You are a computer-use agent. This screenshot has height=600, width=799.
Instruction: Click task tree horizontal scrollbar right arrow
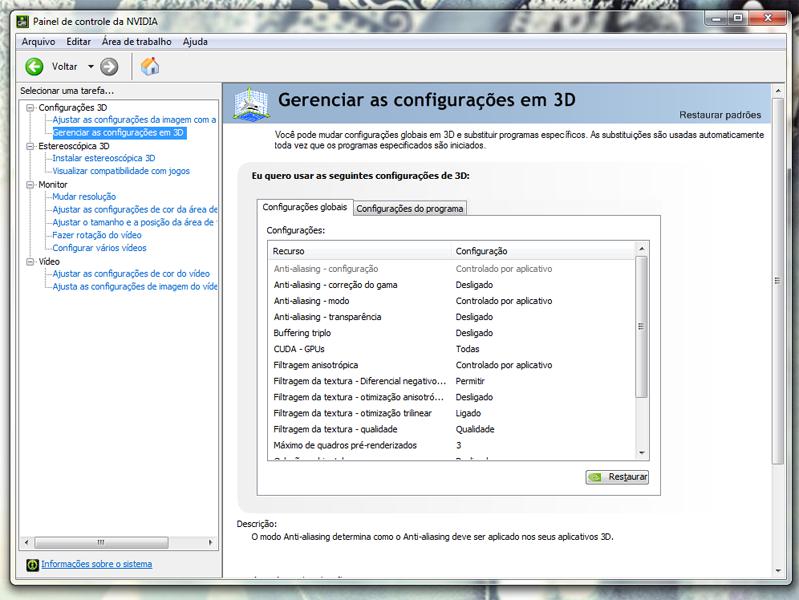[x=210, y=542]
